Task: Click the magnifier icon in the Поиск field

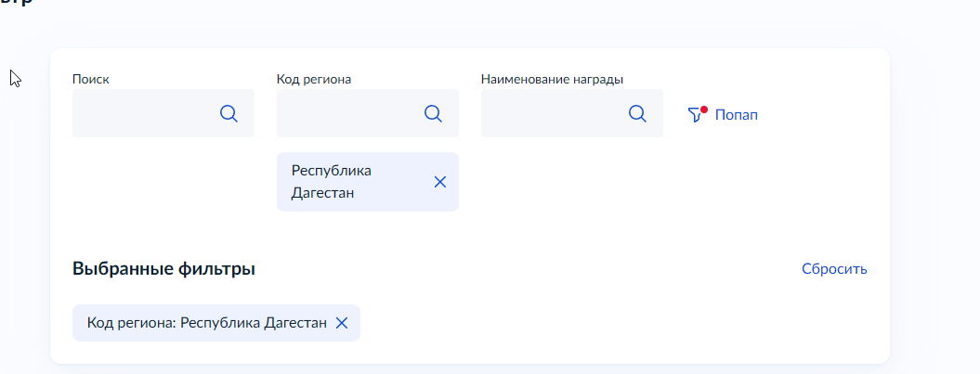Action: click(x=229, y=113)
